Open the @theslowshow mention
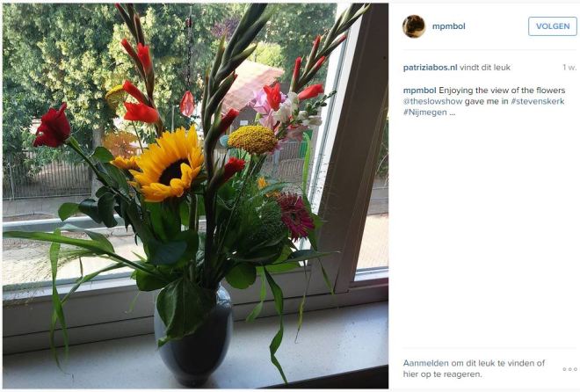Image resolution: width=580 pixels, height=392 pixels. click(x=432, y=101)
